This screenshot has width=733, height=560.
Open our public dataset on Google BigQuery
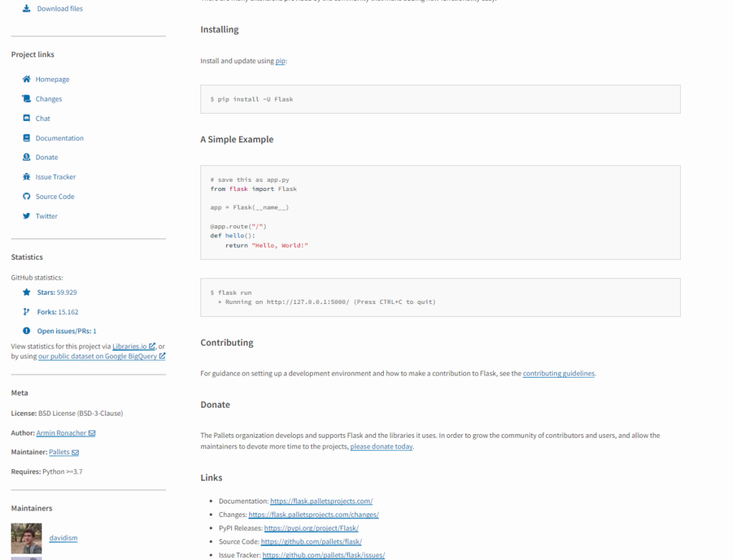97,356
